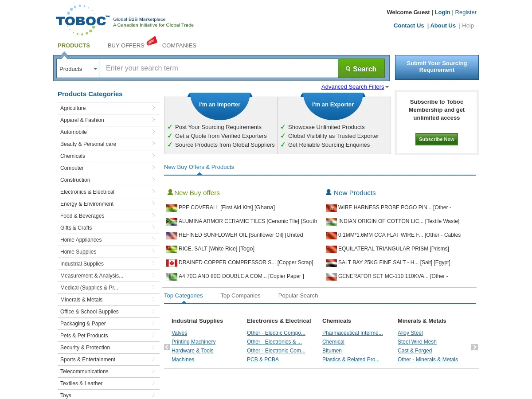The image size is (532, 399).
Task: Click the Subscribe Now button
Action: point(436,139)
